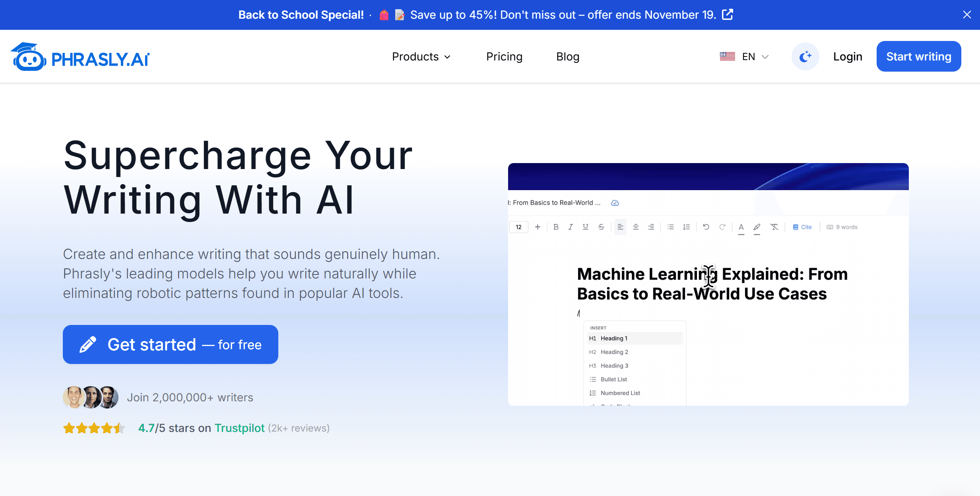Apply strikethrough formatting
The height and width of the screenshot is (496, 980).
pos(601,227)
